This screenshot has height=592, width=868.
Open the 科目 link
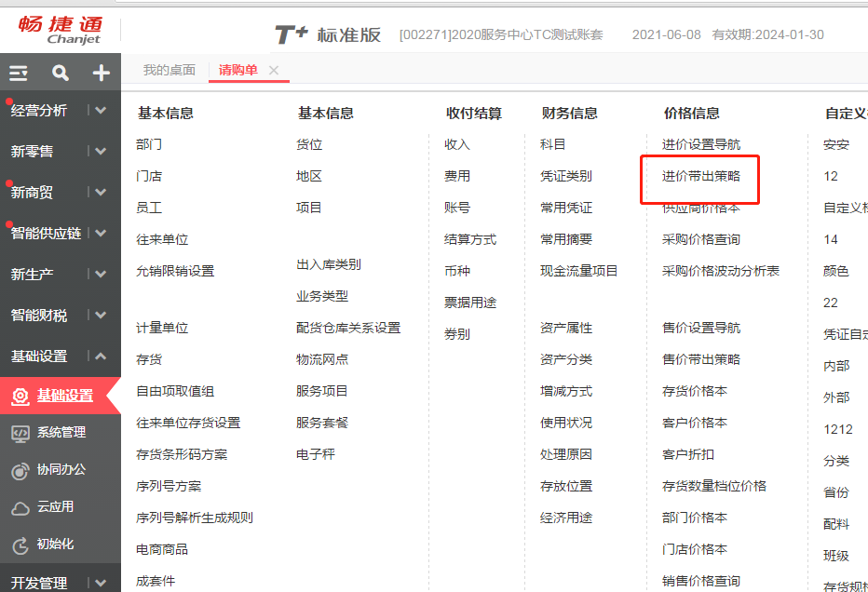coord(552,145)
